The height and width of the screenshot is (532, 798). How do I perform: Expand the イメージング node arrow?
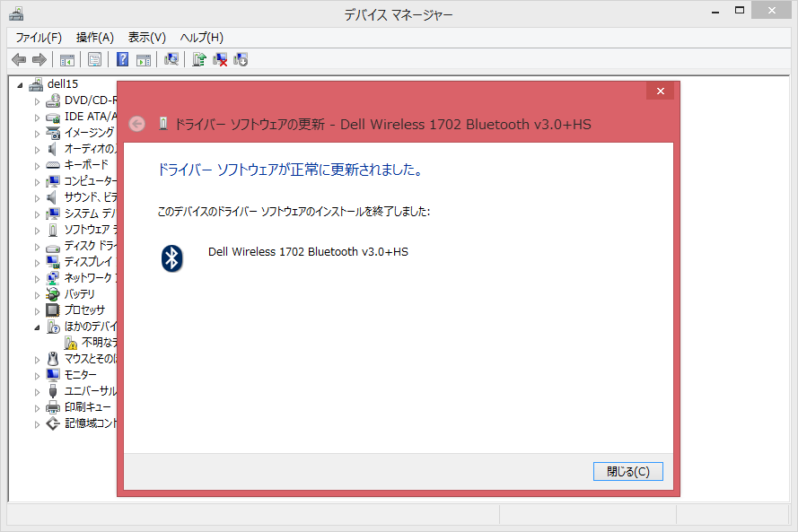pos(37,134)
